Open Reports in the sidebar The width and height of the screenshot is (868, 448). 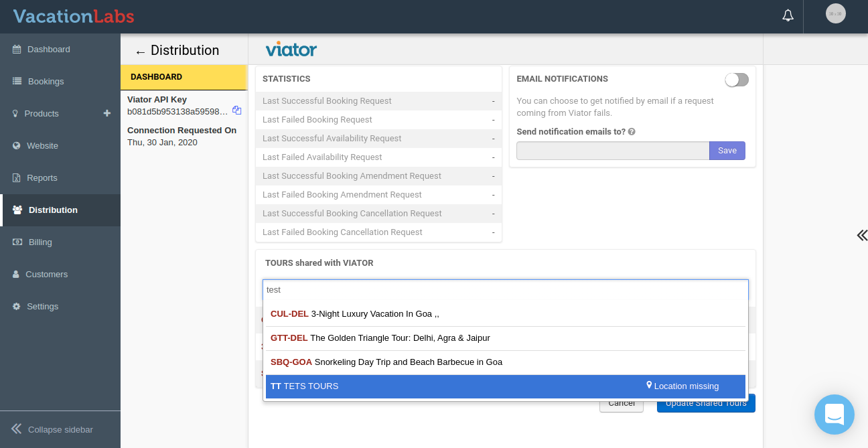(x=60, y=177)
